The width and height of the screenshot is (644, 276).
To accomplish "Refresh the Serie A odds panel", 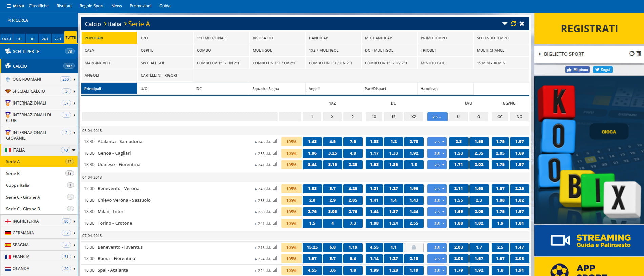I will click(x=513, y=24).
